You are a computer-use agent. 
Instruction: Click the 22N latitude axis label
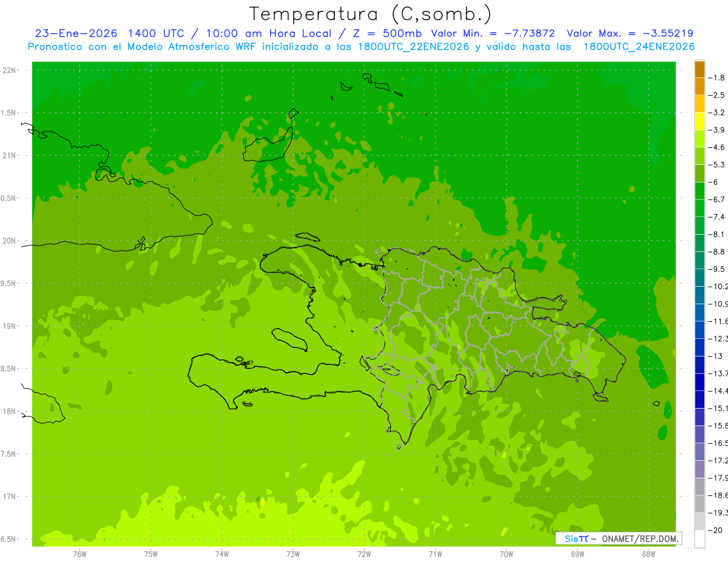[10, 70]
